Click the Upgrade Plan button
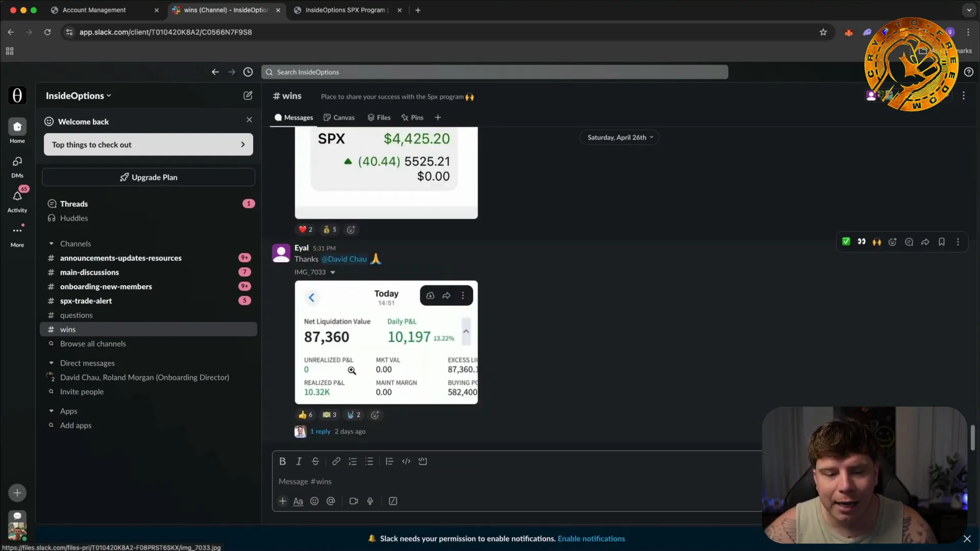Image resolution: width=980 pixels, height=551 pixels. click(x=149, y=177)
